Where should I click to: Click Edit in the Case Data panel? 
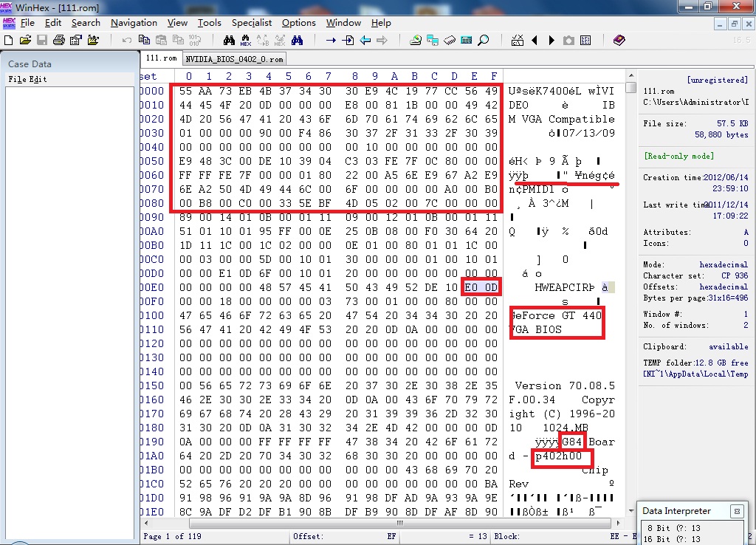pyautogui.click(x=38, y=79)
